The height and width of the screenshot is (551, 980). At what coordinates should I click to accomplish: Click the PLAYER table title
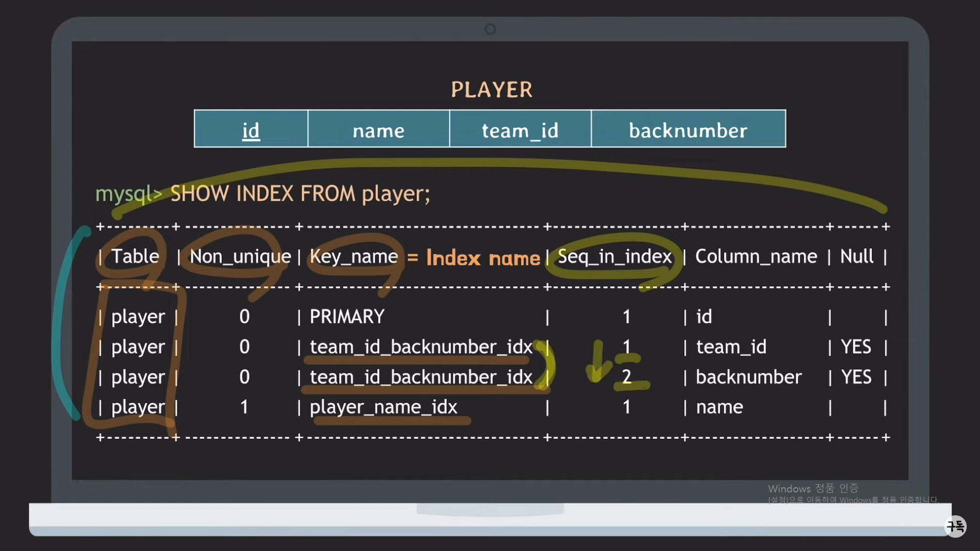pos(492,90)
